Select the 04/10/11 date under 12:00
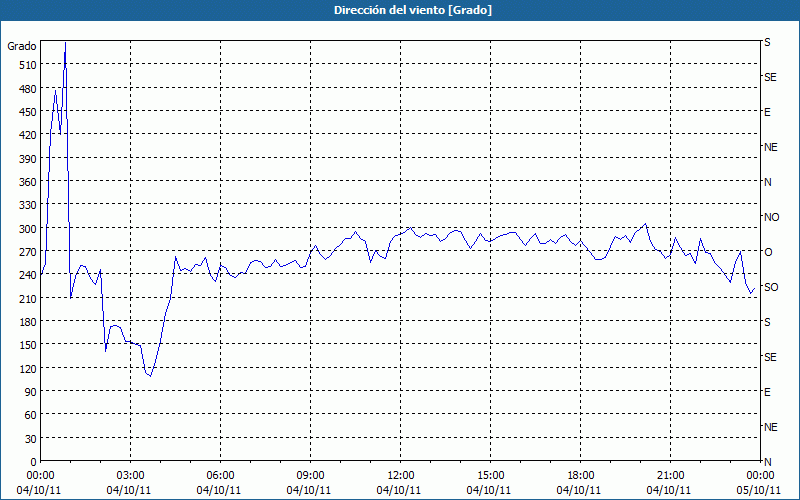The width and height of the screenshot is (800, 500). 399,490
